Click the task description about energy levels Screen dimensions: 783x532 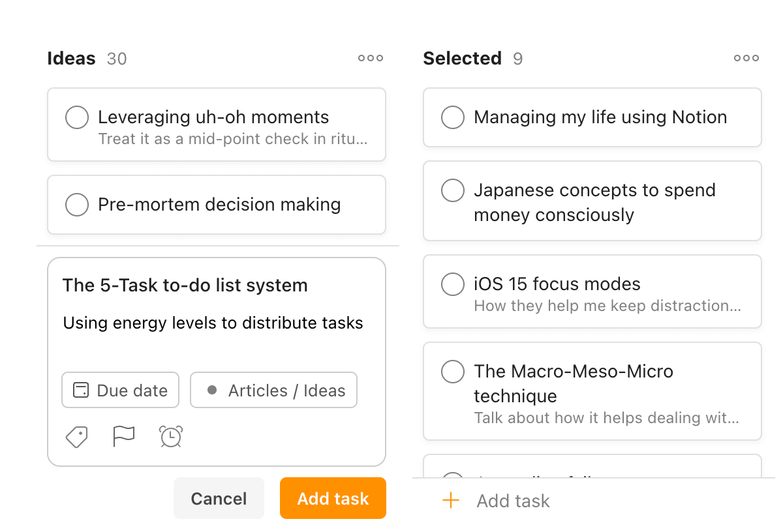tap(213, 323)
